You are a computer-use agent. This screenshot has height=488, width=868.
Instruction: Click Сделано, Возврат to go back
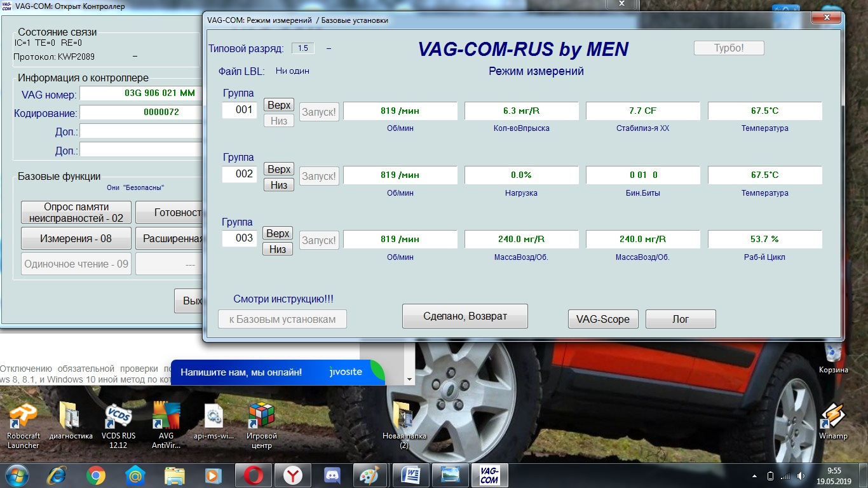[465, 316]
